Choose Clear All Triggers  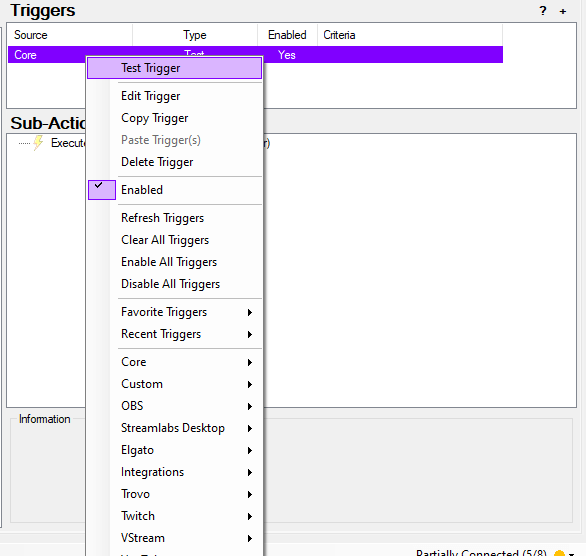(x=175, y=240)
